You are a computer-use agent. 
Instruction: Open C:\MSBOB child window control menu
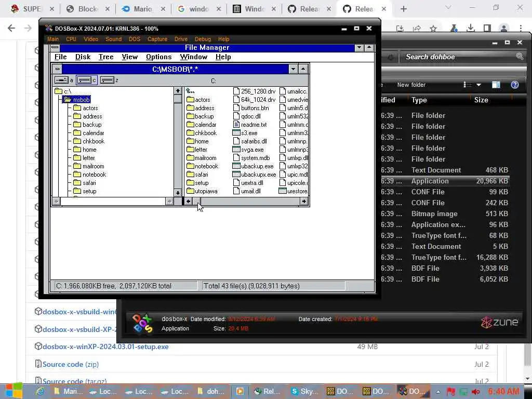[x=57, y=69]
